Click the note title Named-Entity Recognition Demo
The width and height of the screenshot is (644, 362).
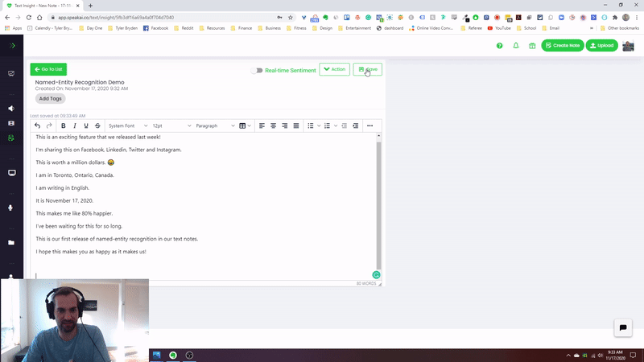click(x=79, y=82)
